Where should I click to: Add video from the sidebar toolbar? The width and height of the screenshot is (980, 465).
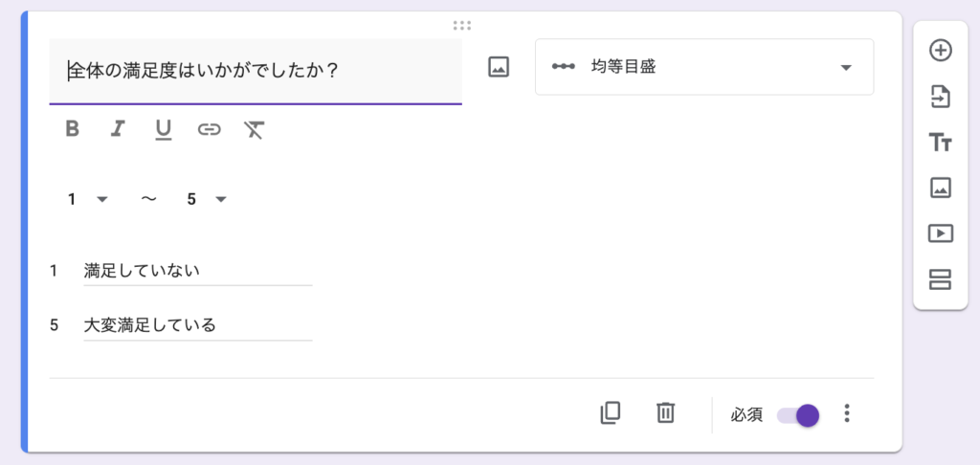[x=941, y=232]
